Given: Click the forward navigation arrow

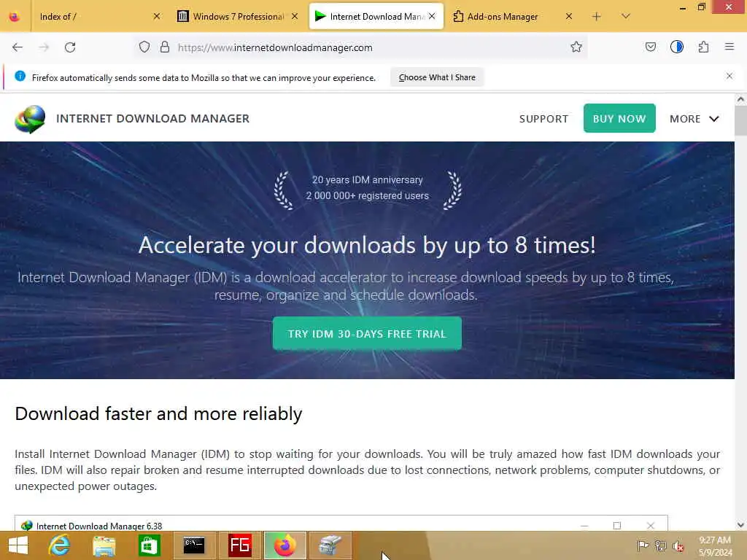Looking at the screenshot, I should 44,47.
